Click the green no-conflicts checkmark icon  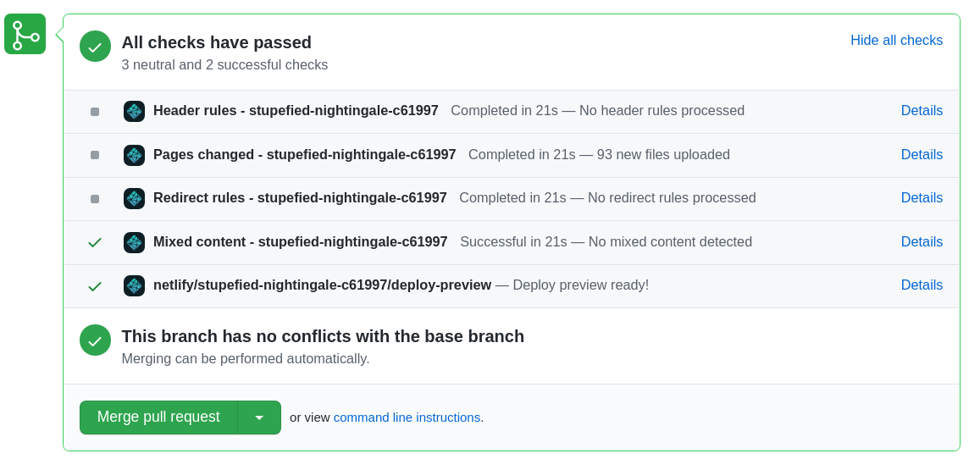tap(95, 340)
